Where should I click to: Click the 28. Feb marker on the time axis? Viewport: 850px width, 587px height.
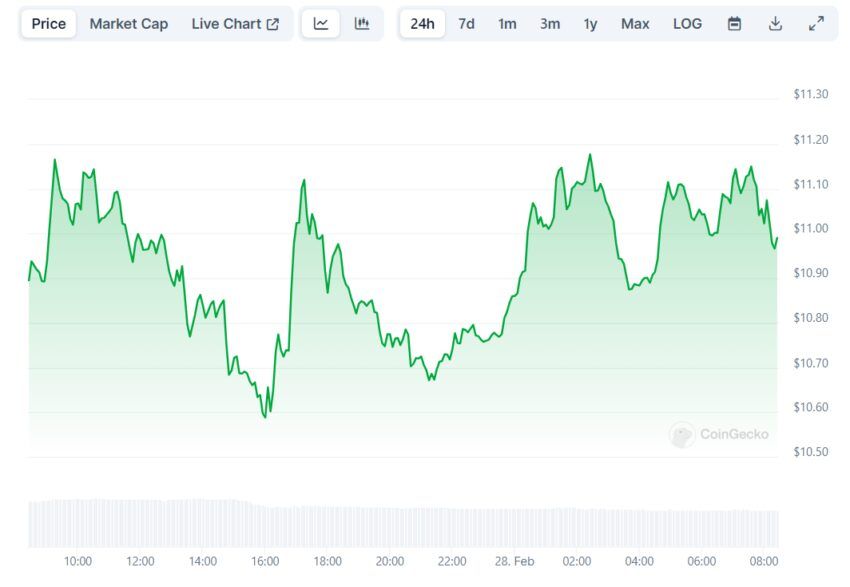pos(514,561)
